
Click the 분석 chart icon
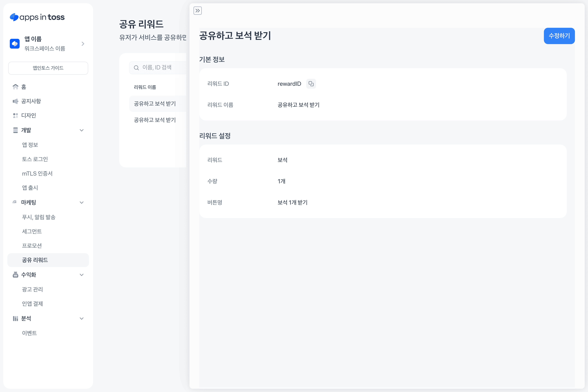point(16,318)
